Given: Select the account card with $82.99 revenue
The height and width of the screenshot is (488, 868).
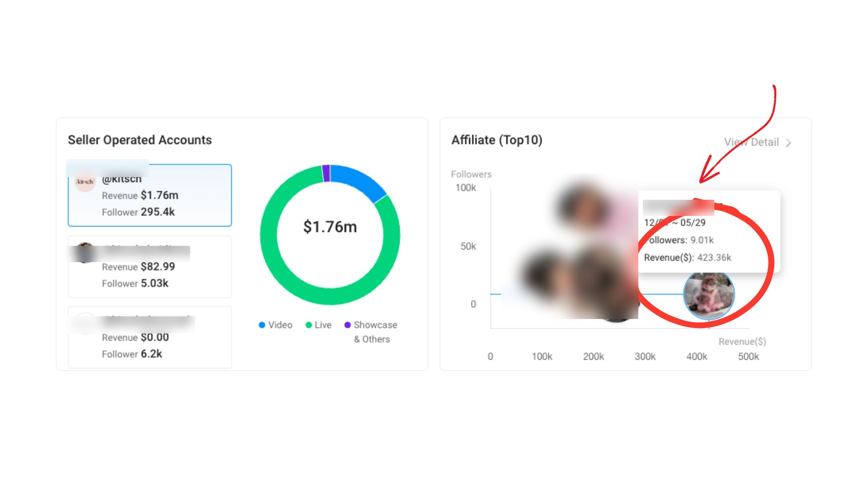Looking at the screenshot, I should point(150,267).
